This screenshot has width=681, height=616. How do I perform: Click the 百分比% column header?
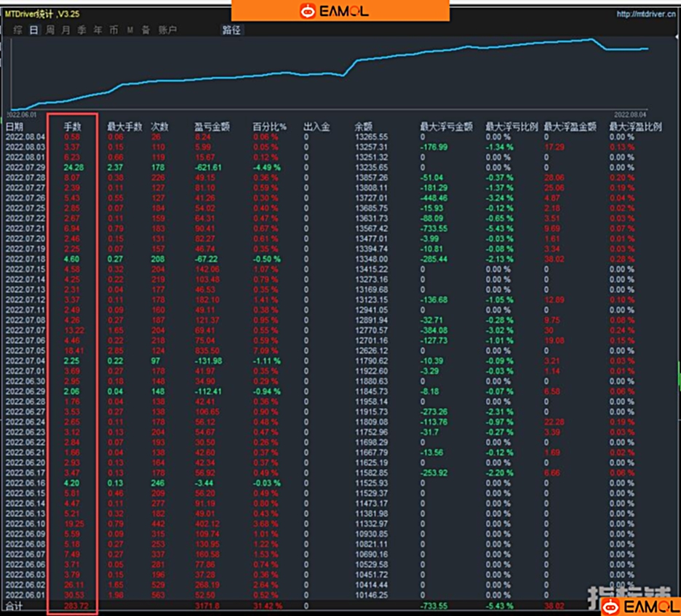click(270, 127)
